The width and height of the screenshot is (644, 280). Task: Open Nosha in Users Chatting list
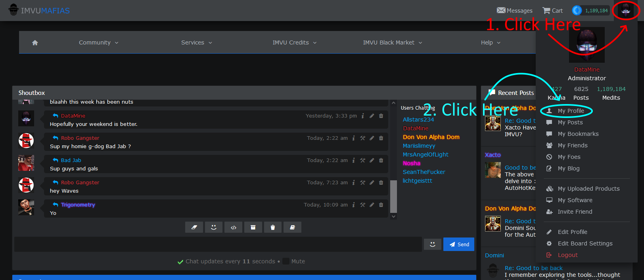pyautogui.click(x=412, y=163)
